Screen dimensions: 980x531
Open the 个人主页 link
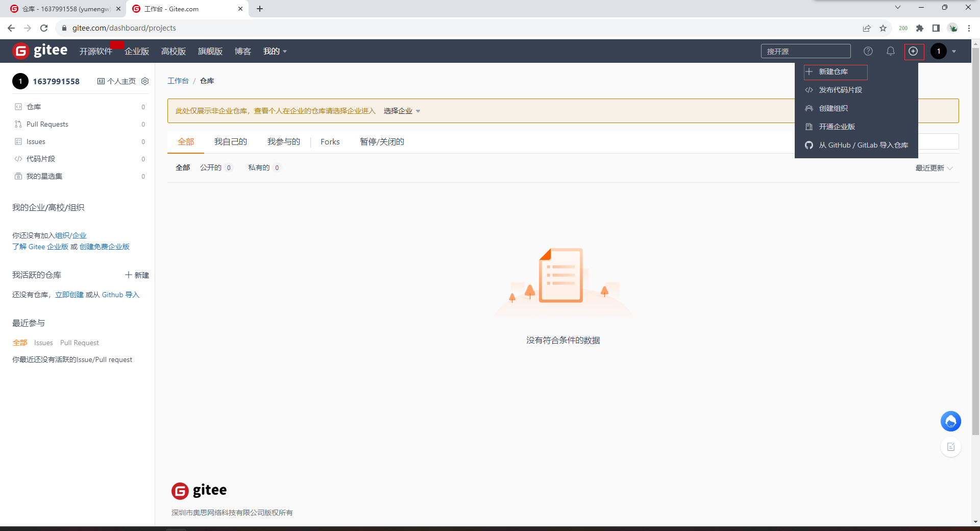(117, 81)
